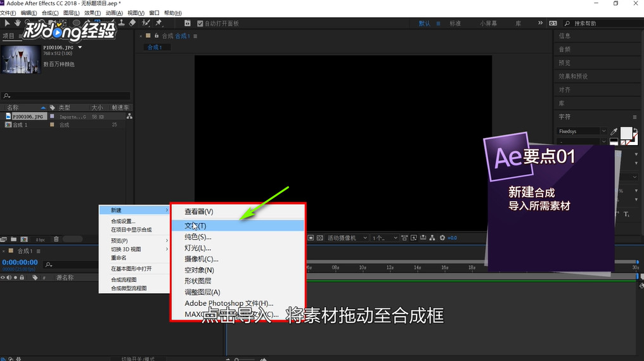Toggle the audio speaker column switch
The height and width of the screenshot is (361, 644).
click(x=9, y=278)
